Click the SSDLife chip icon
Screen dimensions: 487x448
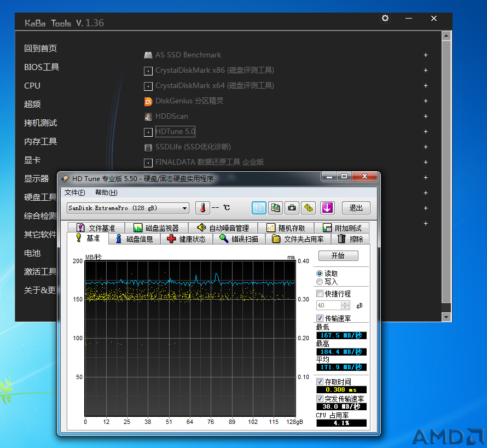tap(148, 147)
